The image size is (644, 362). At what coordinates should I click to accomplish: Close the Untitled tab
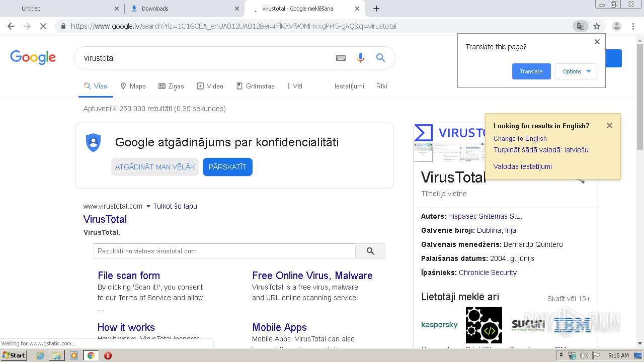click(117, 9)
